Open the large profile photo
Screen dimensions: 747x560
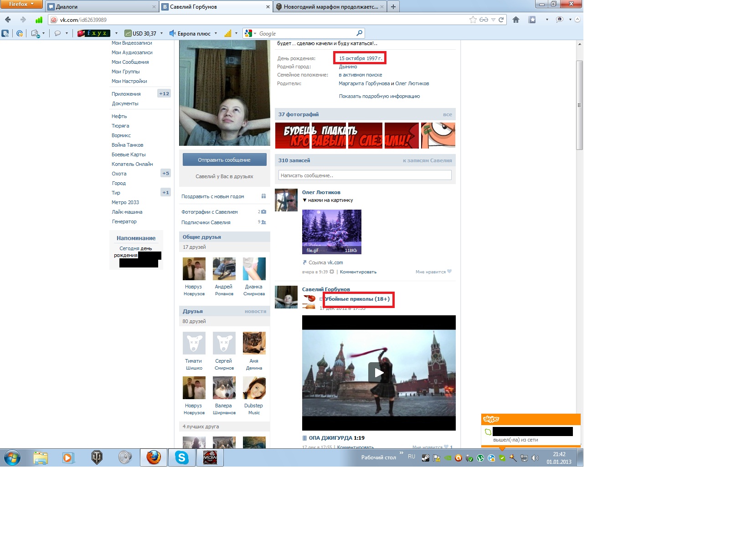click(x=225, y=93)
